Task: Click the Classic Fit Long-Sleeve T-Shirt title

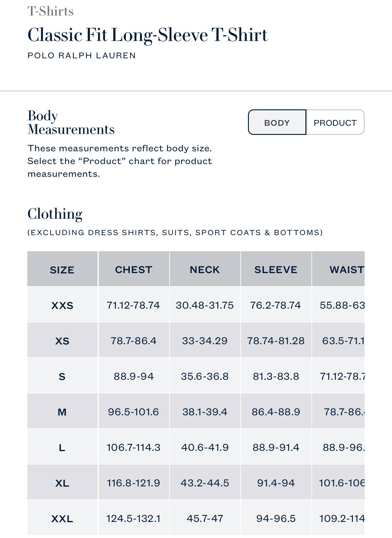Action: coord(147,35)
